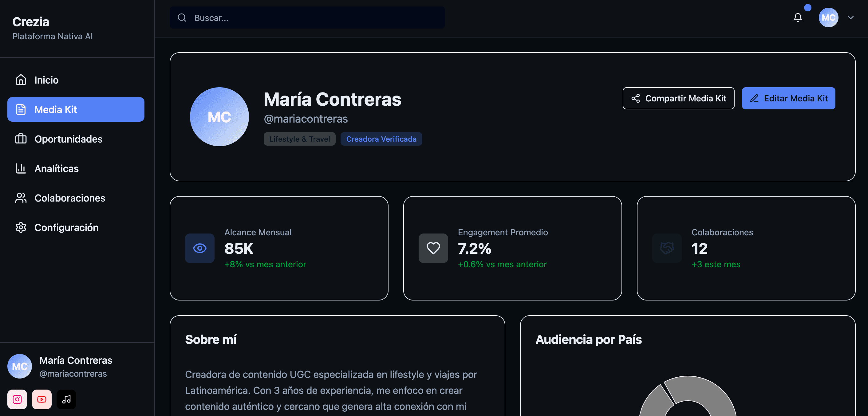The image size is (868, 416).
Task: Click the heart icon for Engagement Promedio
Action: pyautogui.click(x=433, y=248)
